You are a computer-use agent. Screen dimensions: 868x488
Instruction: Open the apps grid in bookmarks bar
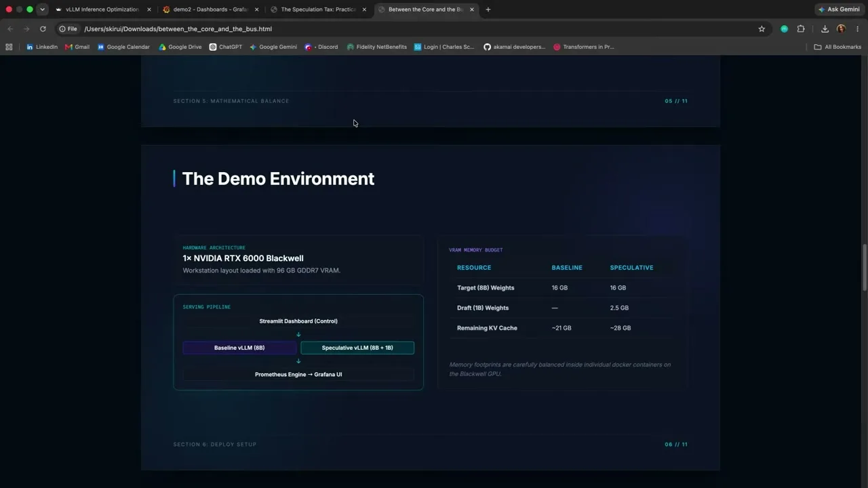[x=9, y=47]
